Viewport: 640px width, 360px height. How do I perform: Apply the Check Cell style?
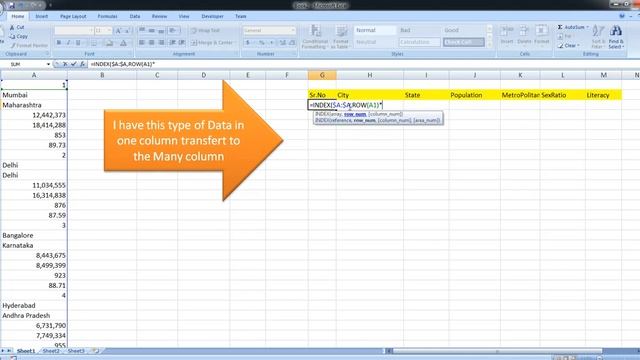464,42
